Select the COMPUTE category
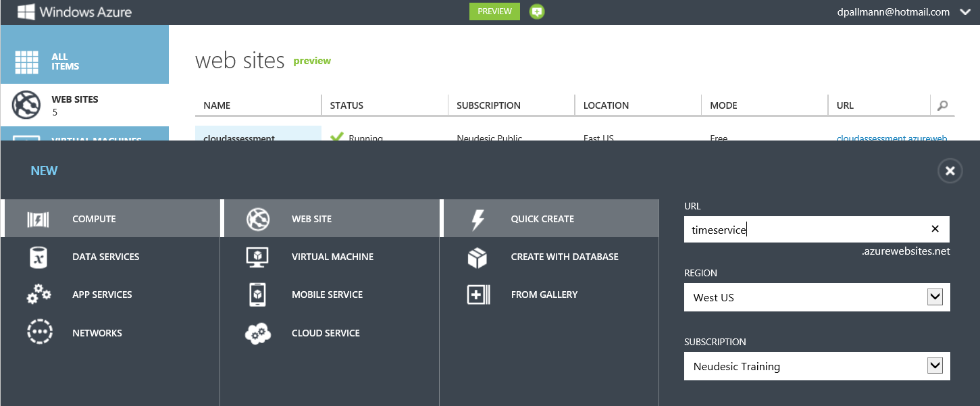 point(110,218)
